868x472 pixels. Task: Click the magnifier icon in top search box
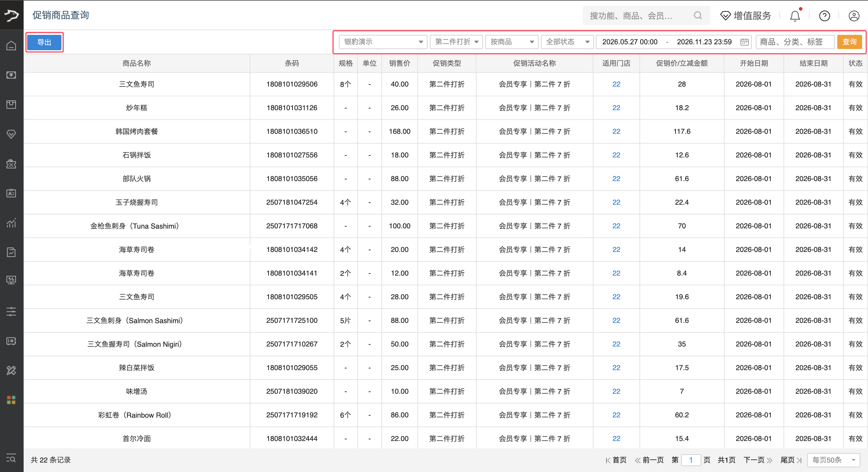tap(698, 16)
